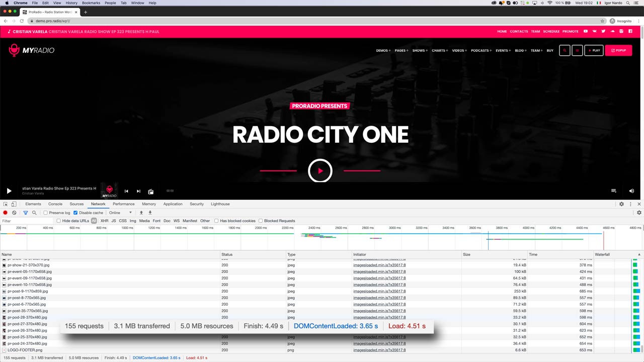Click the pink POPUP button
The height and width of the screenshot is (362, 644).
pyautogui.click(x=618, y=50)
